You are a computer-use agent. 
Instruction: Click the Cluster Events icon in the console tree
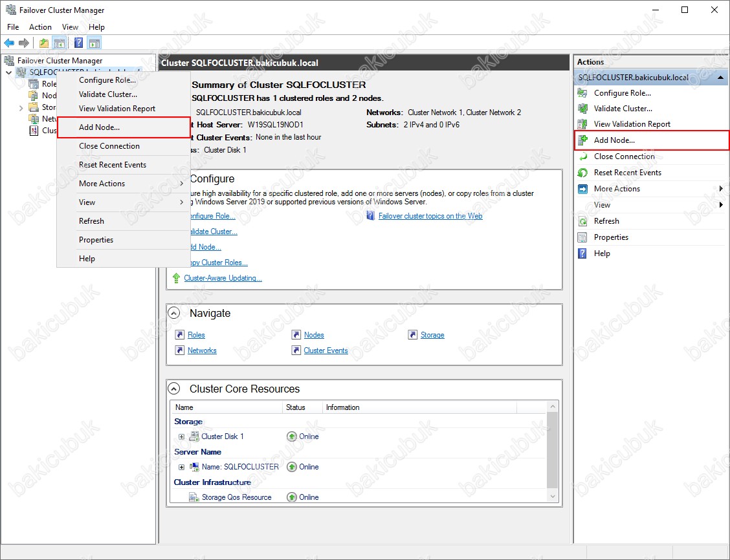point(34,130)
